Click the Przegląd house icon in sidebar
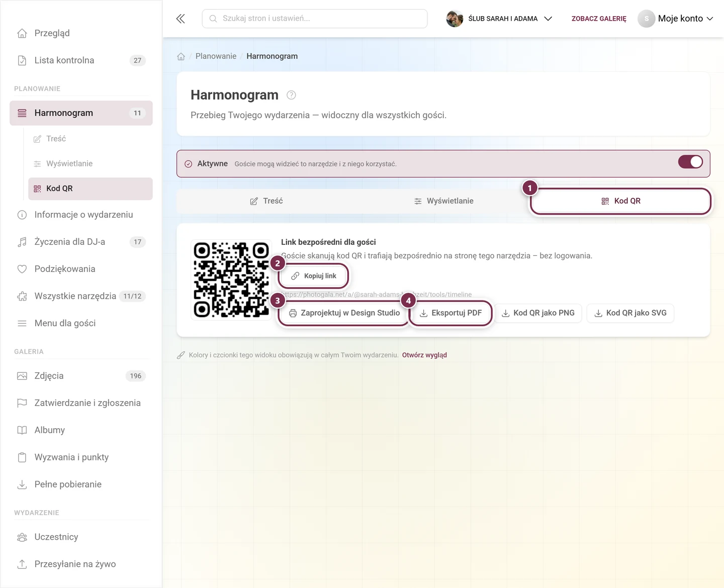This screenshot has height=588, width=724. [x=22, y=33]
